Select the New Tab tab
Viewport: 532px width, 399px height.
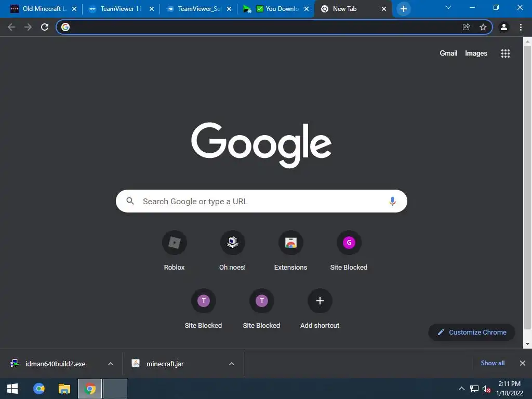tap(353, 9)
